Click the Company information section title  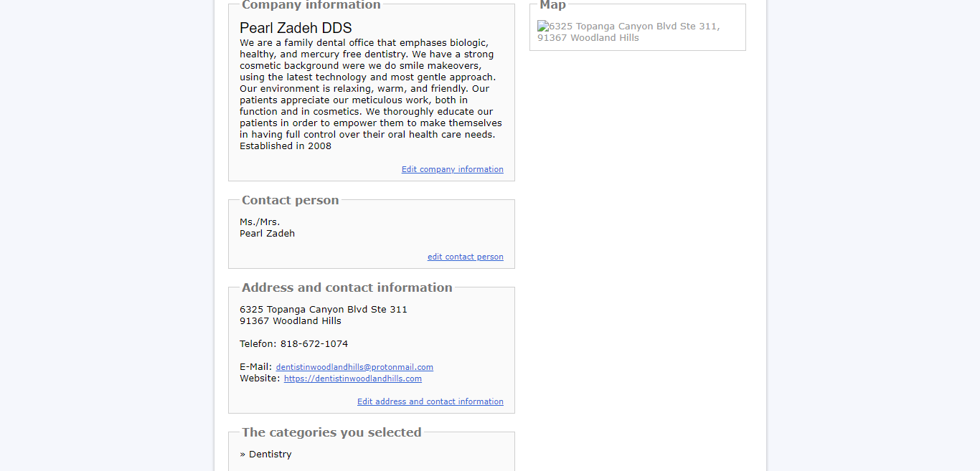click(311, 5)
